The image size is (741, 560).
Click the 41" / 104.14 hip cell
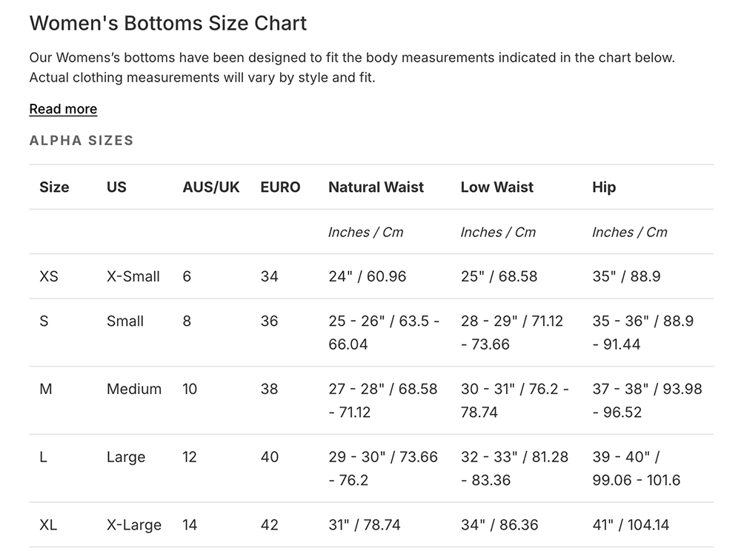(631, 525)
